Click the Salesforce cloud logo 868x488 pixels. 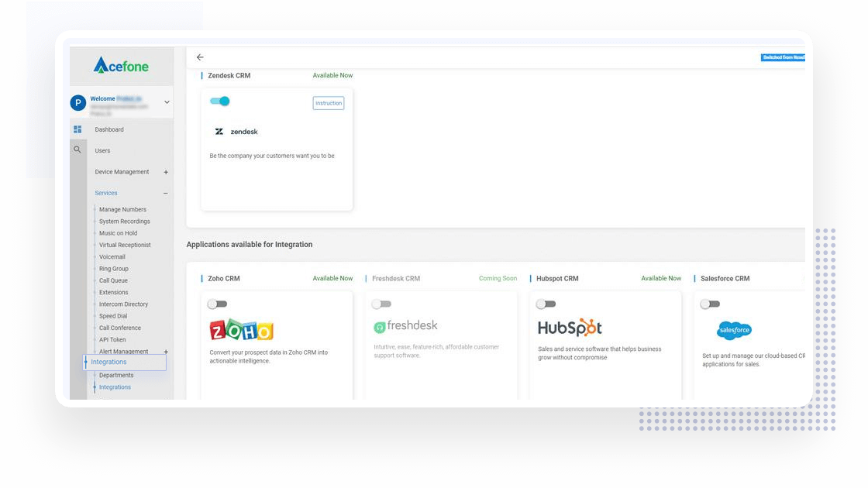(734, 330)
